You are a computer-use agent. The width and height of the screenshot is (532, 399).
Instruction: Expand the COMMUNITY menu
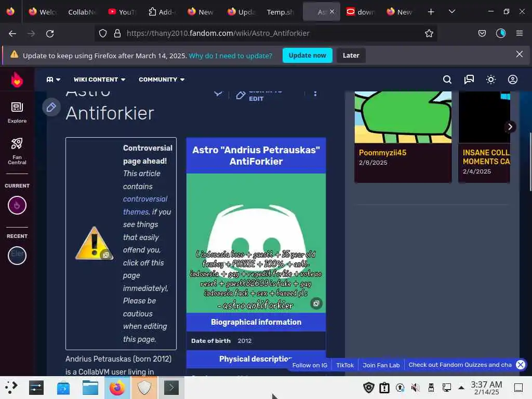tap(162, 79)
